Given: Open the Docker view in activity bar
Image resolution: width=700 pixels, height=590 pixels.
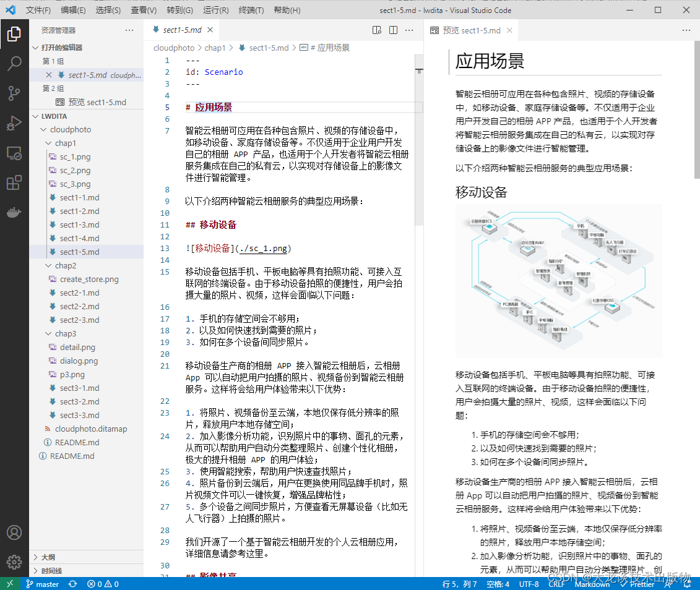Looking at the screenshot, I should [x=14, y=212].
